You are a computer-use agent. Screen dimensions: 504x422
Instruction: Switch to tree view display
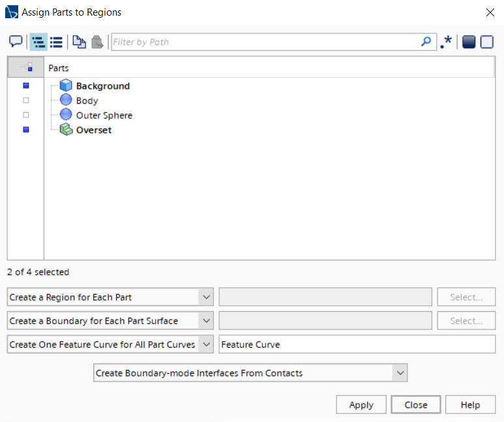[x=38, y=42]
